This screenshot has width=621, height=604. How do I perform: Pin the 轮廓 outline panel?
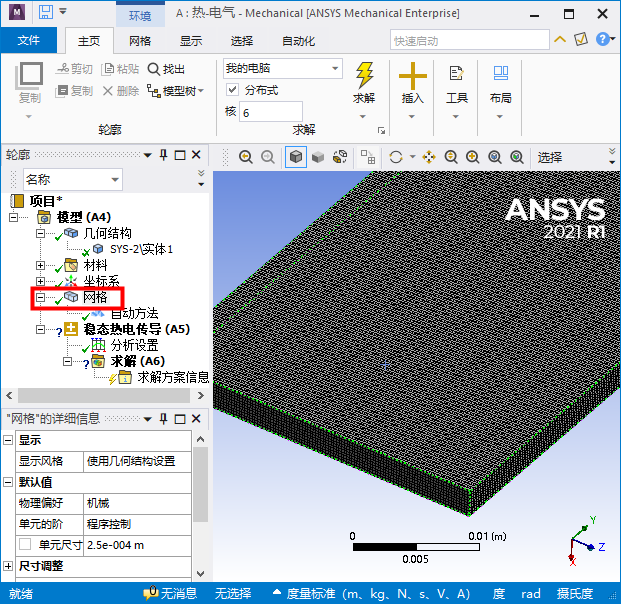point(163,155)
